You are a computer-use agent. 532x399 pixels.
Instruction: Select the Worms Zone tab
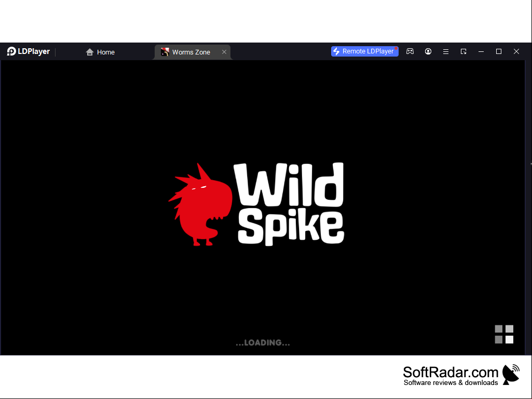point(193,52)
